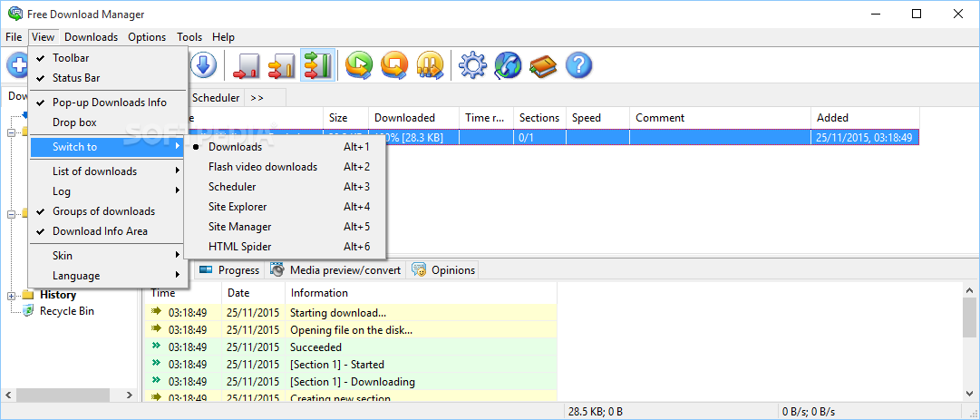The height and width of the screenshot is (420, 980).
Task: Toggle Groups of downloads visibility
Action: pos(108,211)
